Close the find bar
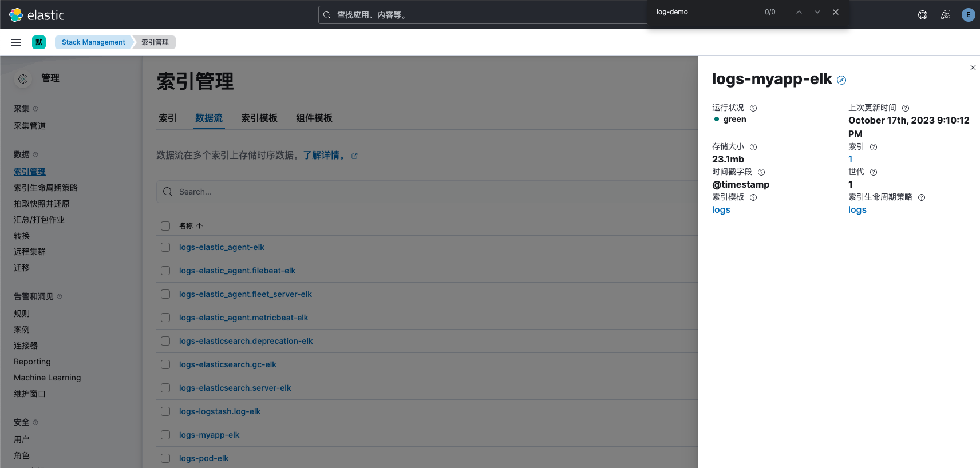 click(x=836, y=12)
